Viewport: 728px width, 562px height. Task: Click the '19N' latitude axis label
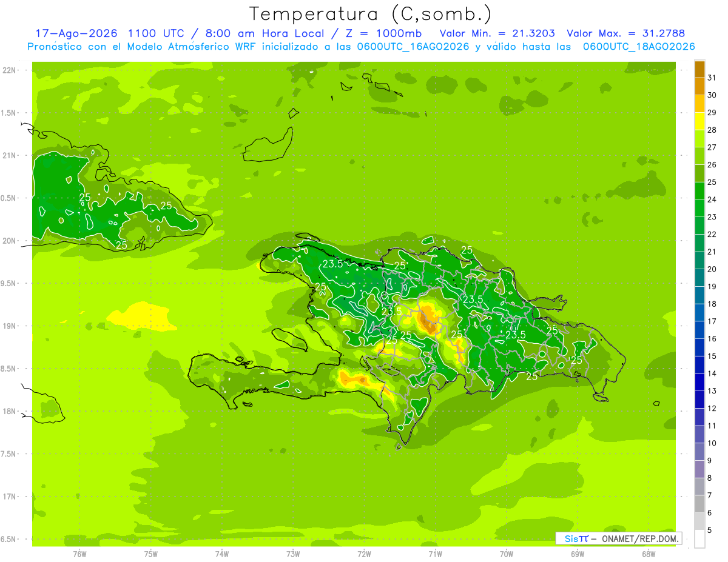pos(9,326)
